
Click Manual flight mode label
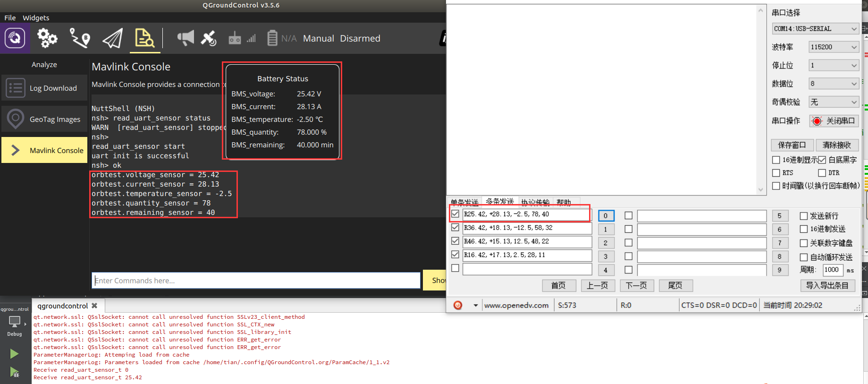tap(319, 38)
